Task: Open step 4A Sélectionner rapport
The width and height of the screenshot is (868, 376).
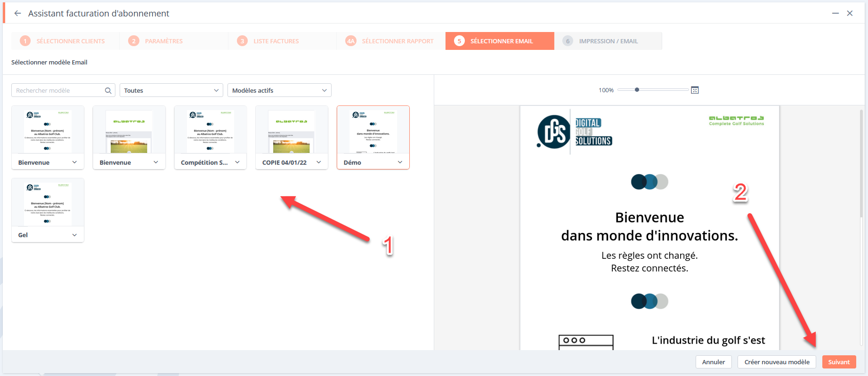Action: (x=390, y=41)
